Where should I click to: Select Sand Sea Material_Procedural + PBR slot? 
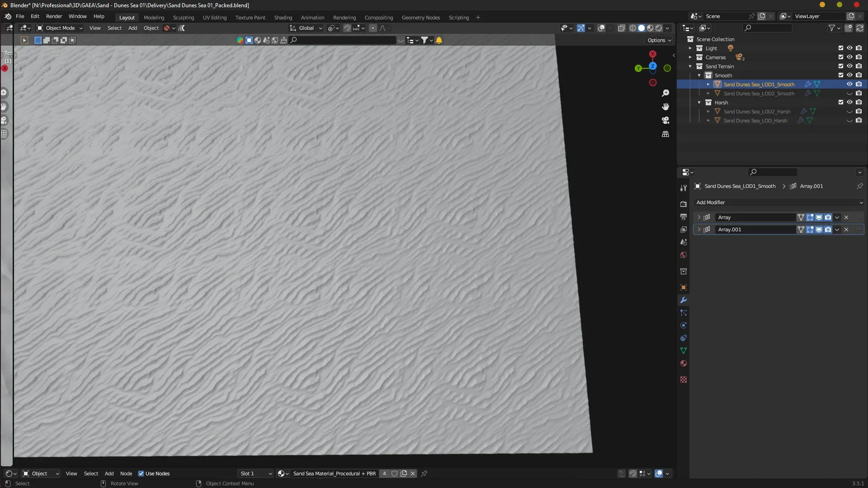pos(335,473)
